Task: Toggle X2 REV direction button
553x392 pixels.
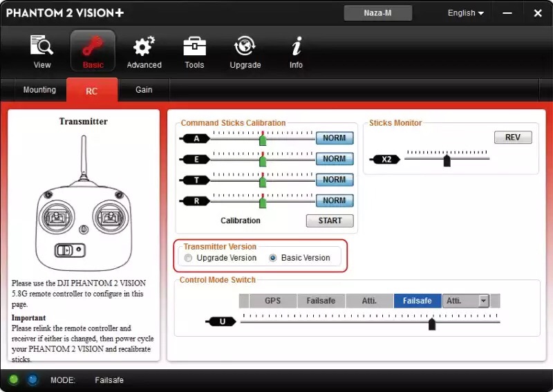Action: pos(513,138)
